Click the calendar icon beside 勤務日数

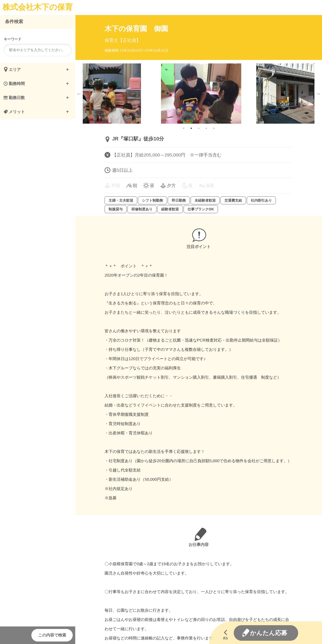(x=6, y=98)
